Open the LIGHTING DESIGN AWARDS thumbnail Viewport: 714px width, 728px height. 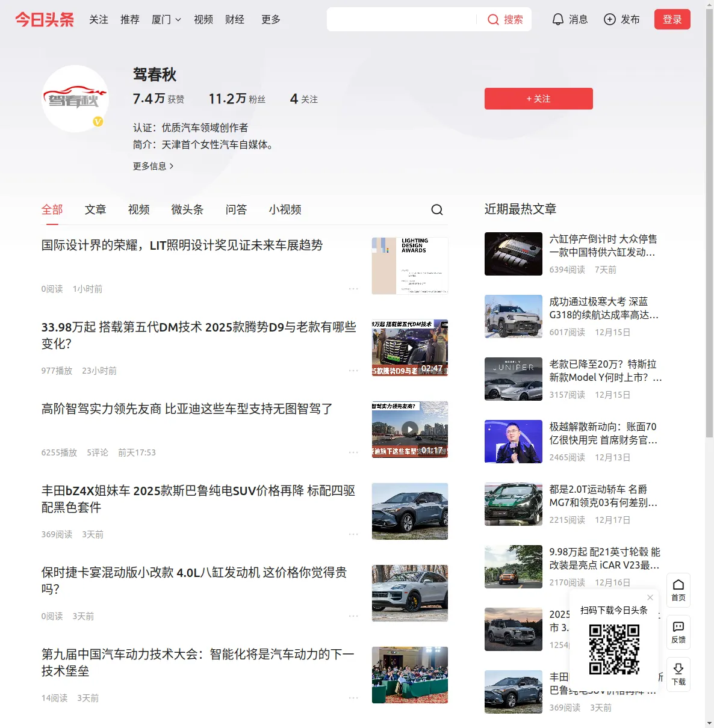click(410, 266)
